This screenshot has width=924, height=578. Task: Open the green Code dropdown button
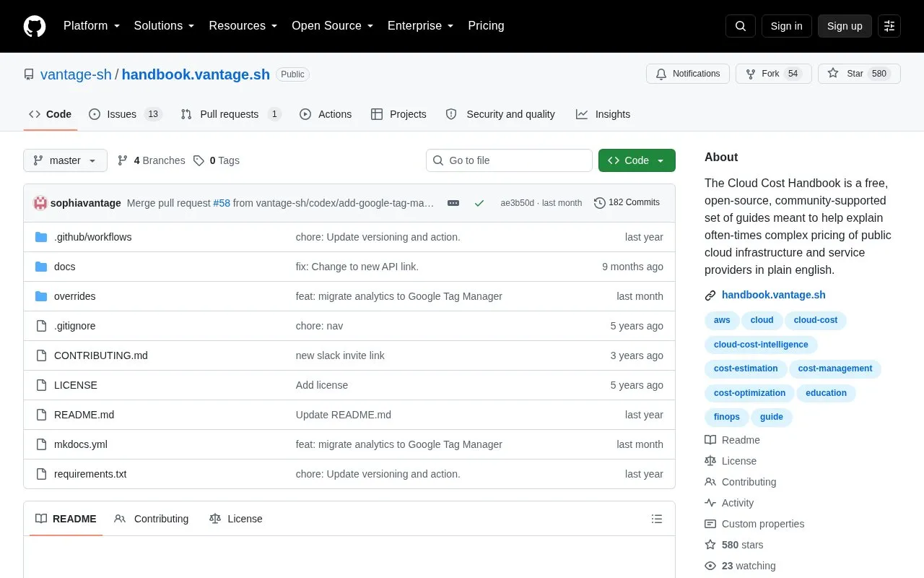click(637, 160)
